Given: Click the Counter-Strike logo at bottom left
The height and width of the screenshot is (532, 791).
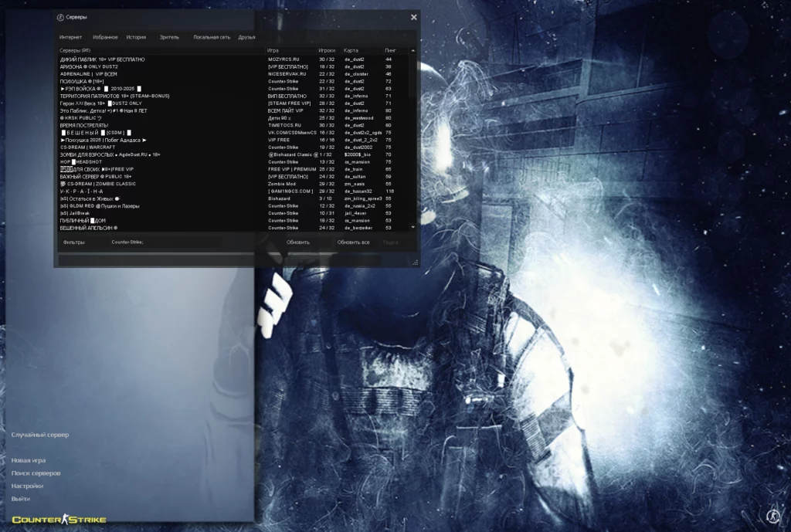Looking at the screenshot, I should pyautogui.click(x=59, y=520).
